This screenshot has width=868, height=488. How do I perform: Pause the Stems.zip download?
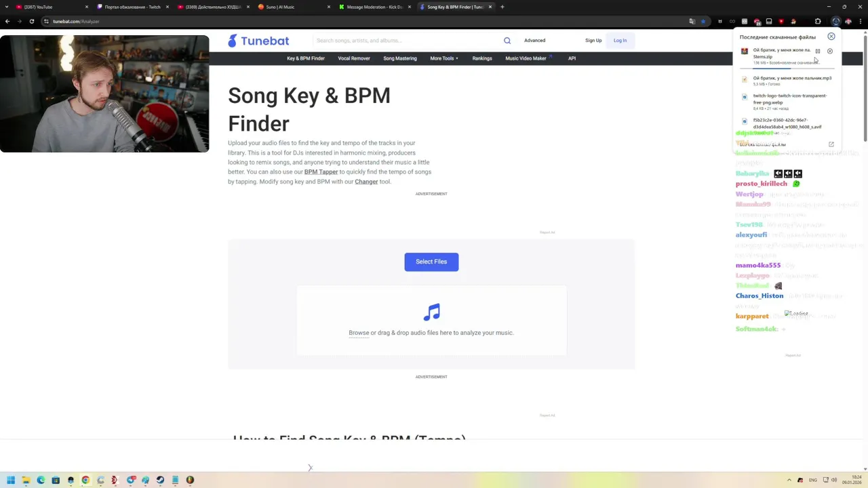(x=817, y=51)
